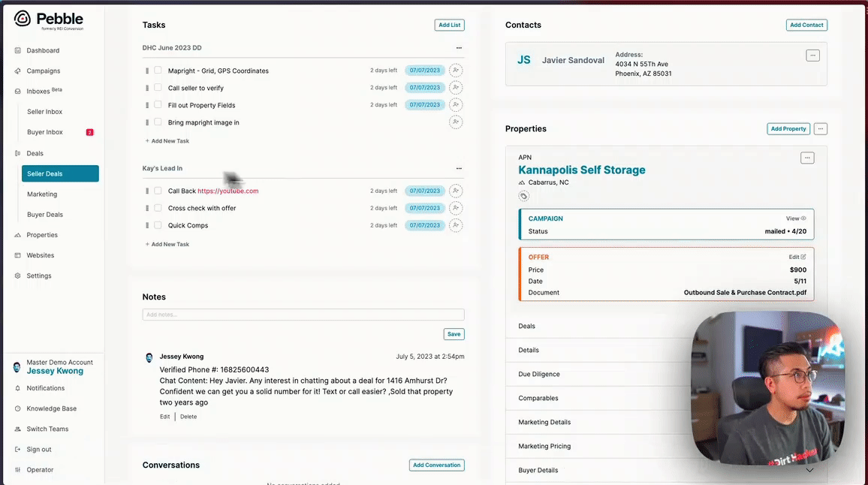Click the Notifications bell icon
Screen dimensions: 868x485
pos(18,388)
